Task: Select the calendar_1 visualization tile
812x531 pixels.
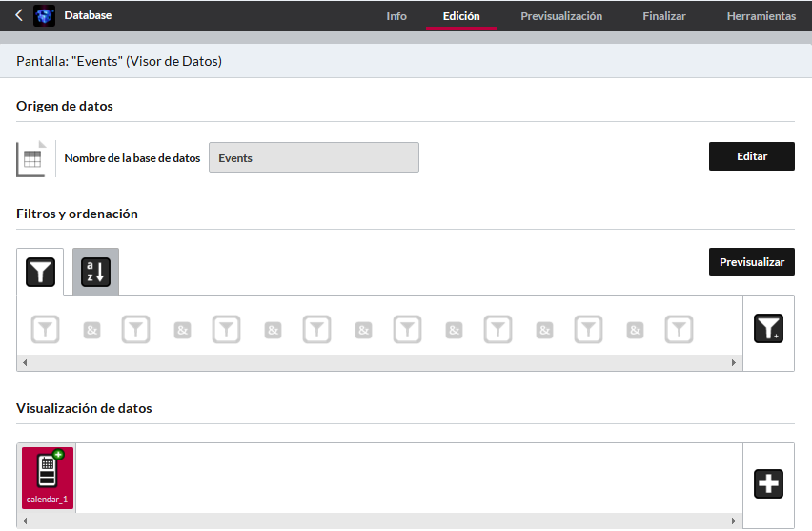Action: (48, 479)
